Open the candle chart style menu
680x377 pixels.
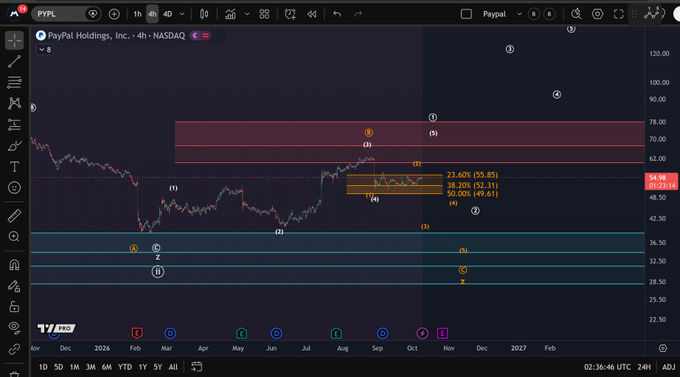click(204, 14)
